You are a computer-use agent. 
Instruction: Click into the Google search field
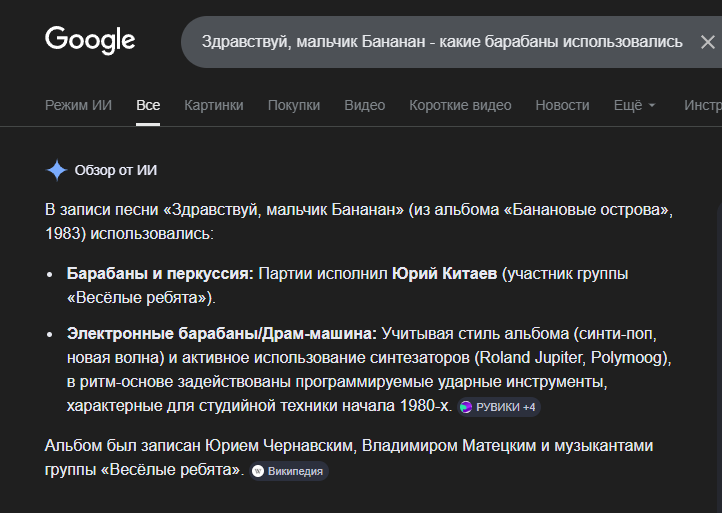pos(440,42)
